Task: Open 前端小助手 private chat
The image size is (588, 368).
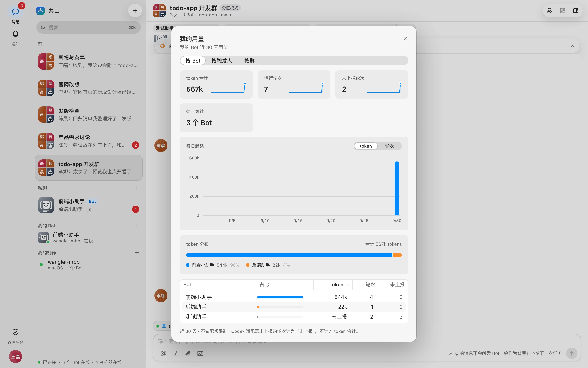Action: 88,205
